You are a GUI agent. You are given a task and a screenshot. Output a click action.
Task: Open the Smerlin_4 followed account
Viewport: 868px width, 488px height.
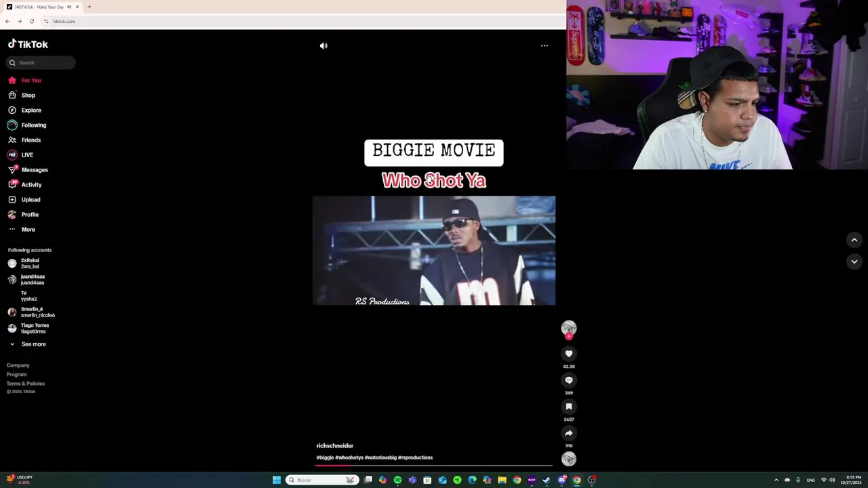point(31,312)
